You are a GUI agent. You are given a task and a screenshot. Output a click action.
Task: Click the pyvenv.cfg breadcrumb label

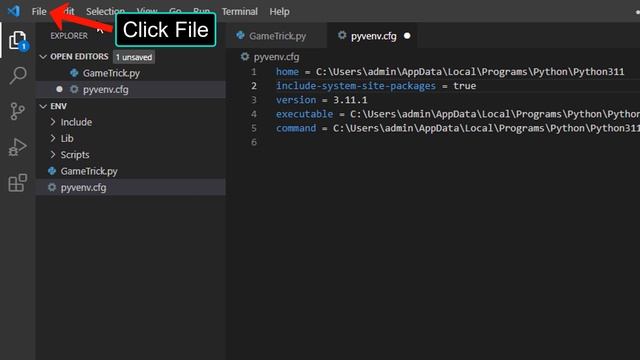(276, 57)
